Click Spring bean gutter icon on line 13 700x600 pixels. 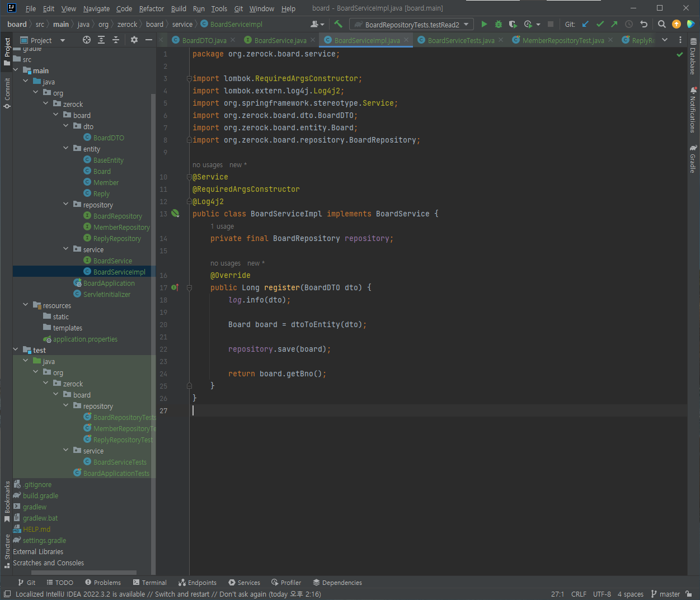point(175,214)
